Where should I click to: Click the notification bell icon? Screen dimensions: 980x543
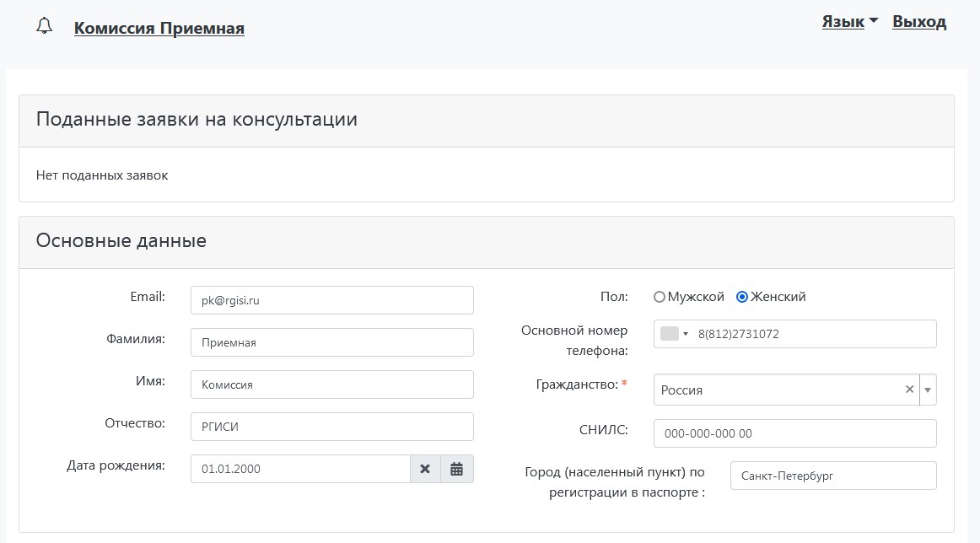pos(45,27)
